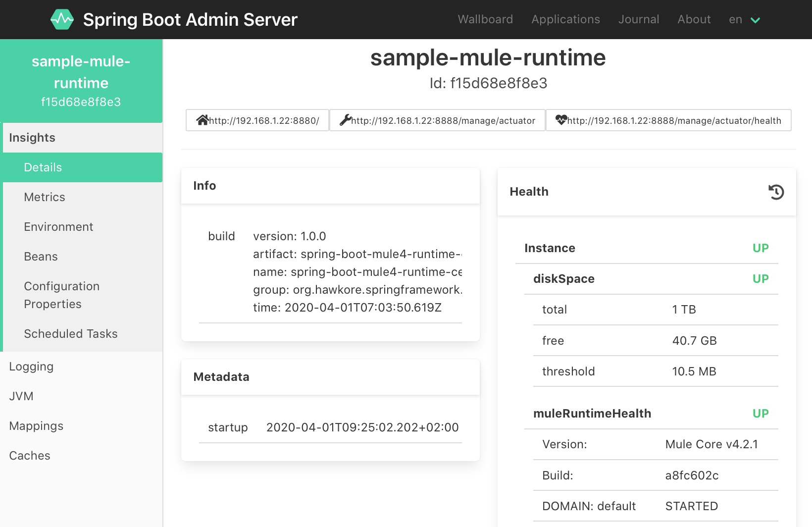Click the home icon service URL button
Image resolution: width=812 pixels, height=527 pixels.
pos(257,120)
